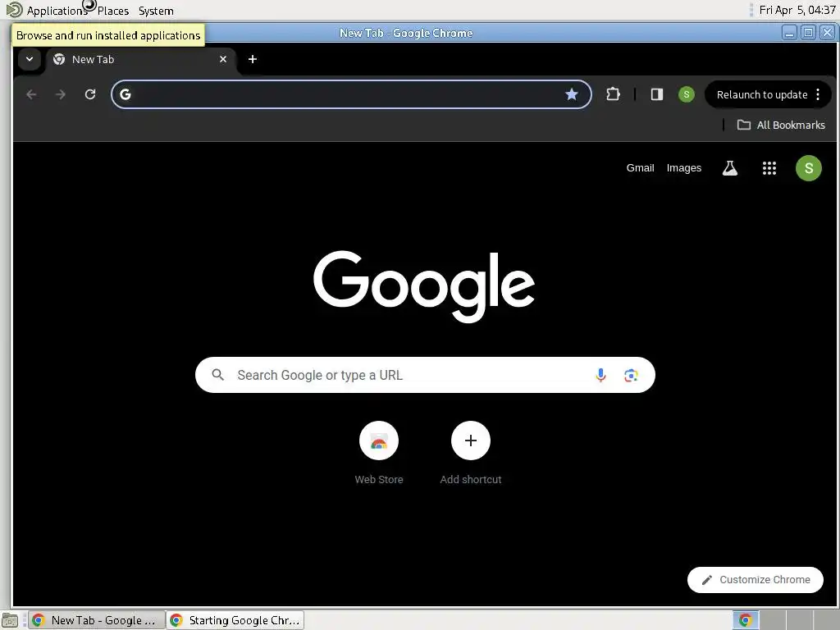Click the desktop logo icon in top panel
Screen dimensions: 840x630
click(x=14, y=10)
